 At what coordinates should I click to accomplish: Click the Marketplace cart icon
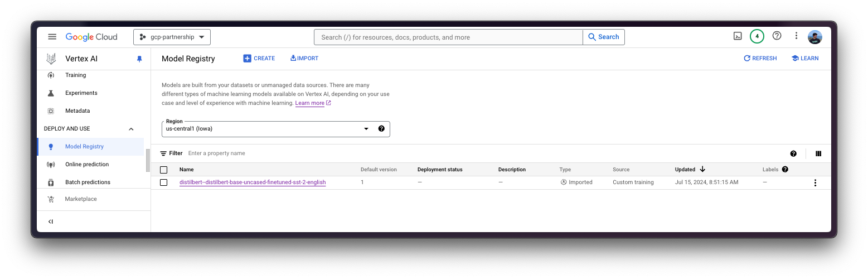pyautogui.click(x=51, y=199)
